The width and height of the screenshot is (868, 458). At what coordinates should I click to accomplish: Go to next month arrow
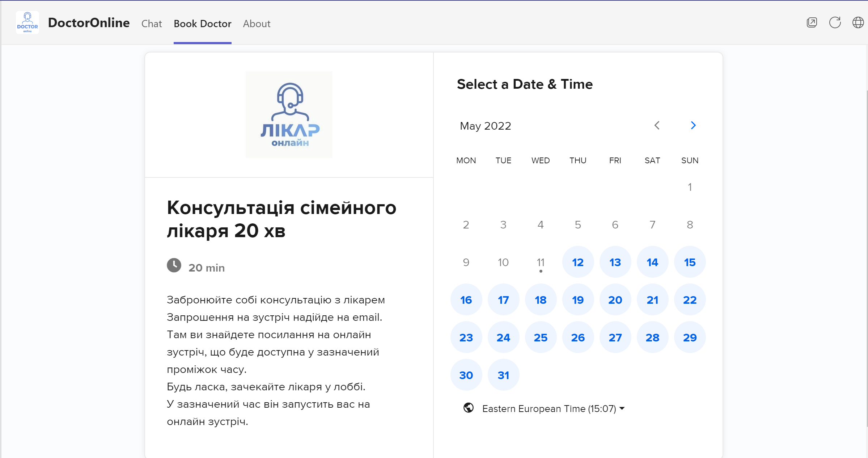pos(693,125)
